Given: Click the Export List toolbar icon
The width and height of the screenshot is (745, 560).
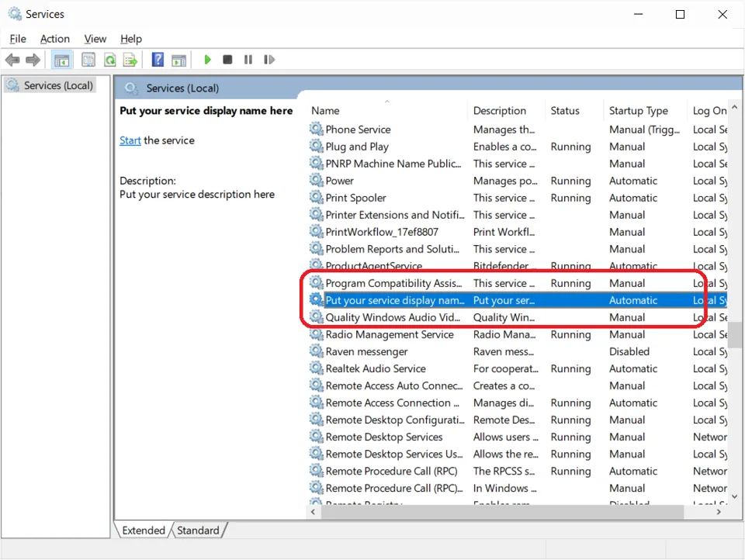Looking at the screenshot, I should [130, 60].
